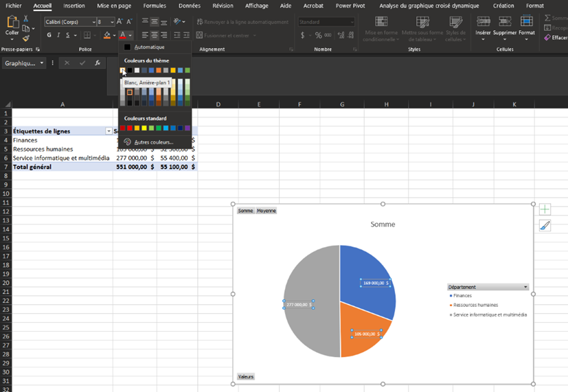Screen dimensions: 568x392
Task: Open Étiquettes de lignes filter dropdown
Action: [108, 130]
